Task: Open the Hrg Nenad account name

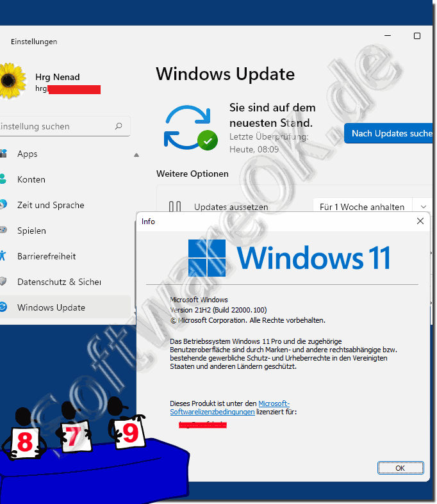Action: [x=58, y=77]
